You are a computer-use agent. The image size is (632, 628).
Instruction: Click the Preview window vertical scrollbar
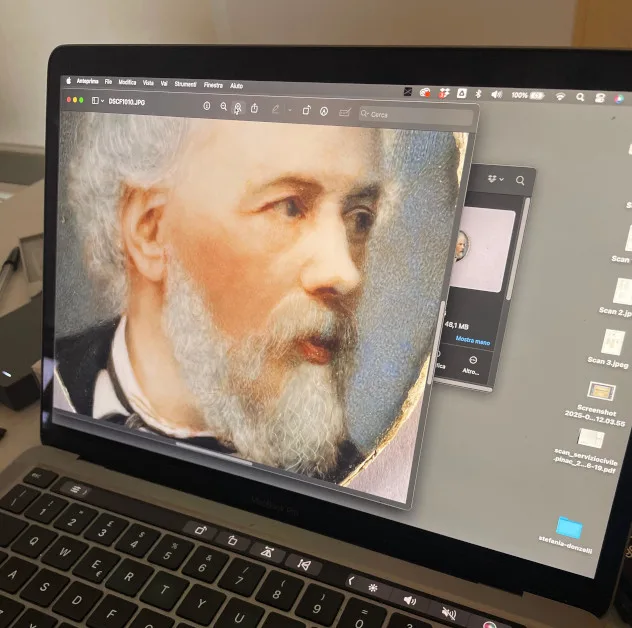(438, 343)
